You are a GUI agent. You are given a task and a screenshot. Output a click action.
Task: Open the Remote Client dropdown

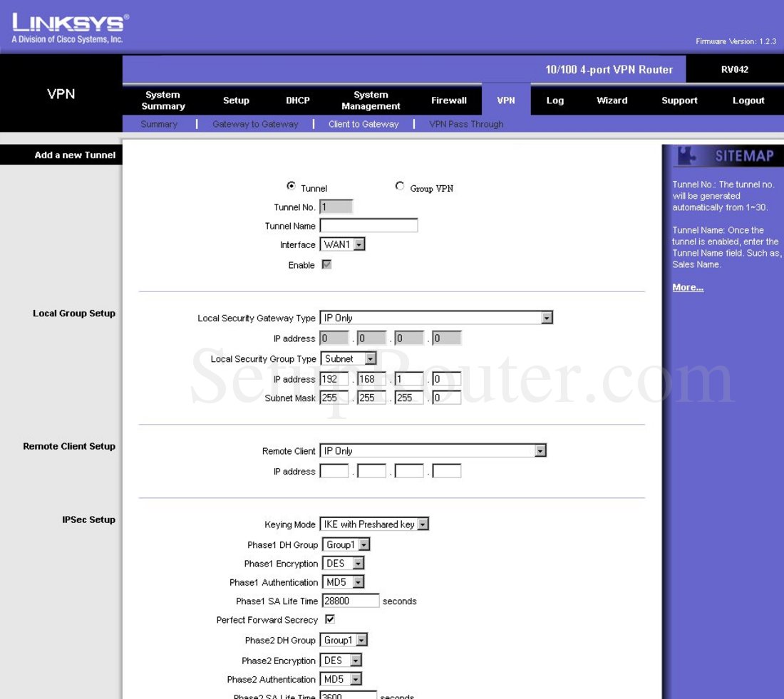(433, 450)
